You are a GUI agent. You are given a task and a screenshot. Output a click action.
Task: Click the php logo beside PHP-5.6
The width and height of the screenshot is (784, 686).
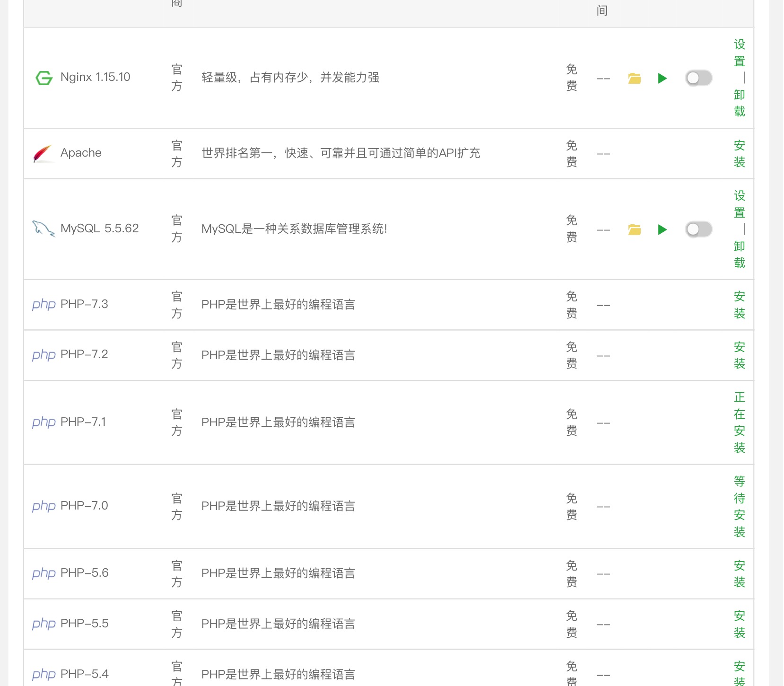tap(44, 573)
